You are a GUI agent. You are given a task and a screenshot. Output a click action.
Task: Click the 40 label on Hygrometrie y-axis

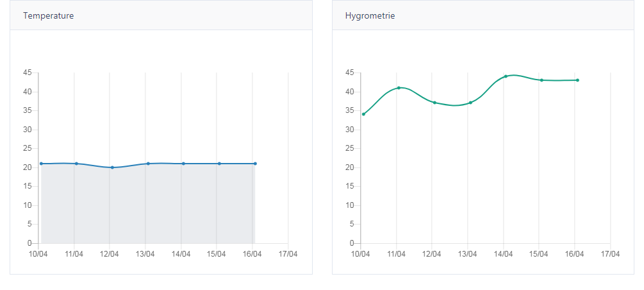coord(350,92)
